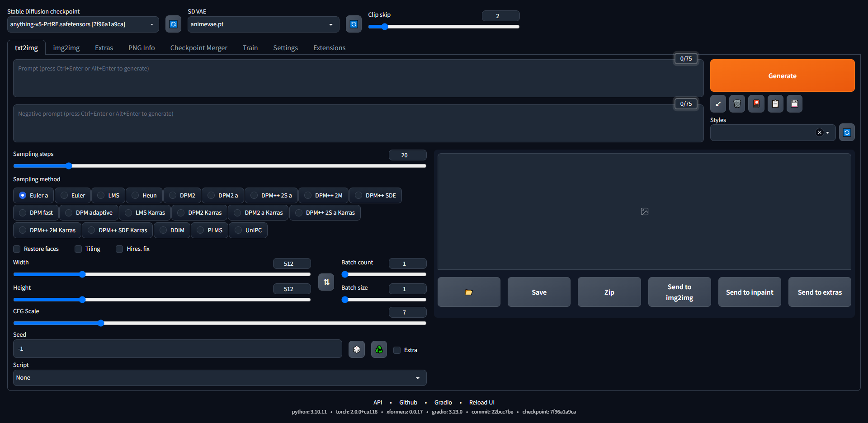The height and width of the screenshot is (423, 868).
Task: Click the Zip button
Action: tap(609, 292)
